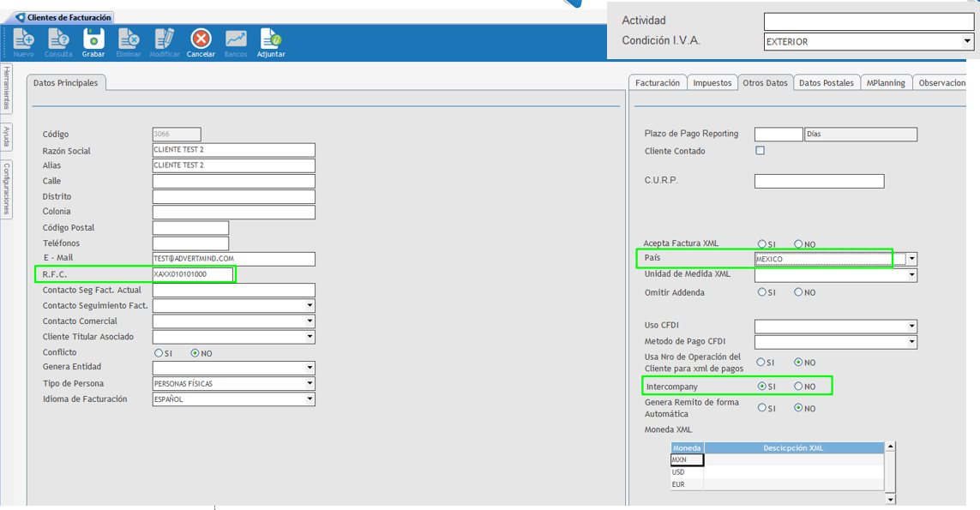980x510 pixels.
Task: Open the Tipo de Persona dropdown
Action: click(310, 383)
